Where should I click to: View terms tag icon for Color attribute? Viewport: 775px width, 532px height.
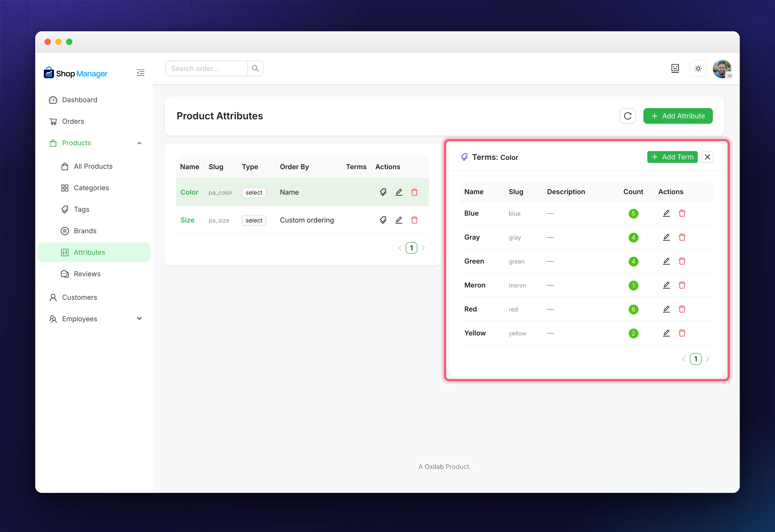point(383,192)
